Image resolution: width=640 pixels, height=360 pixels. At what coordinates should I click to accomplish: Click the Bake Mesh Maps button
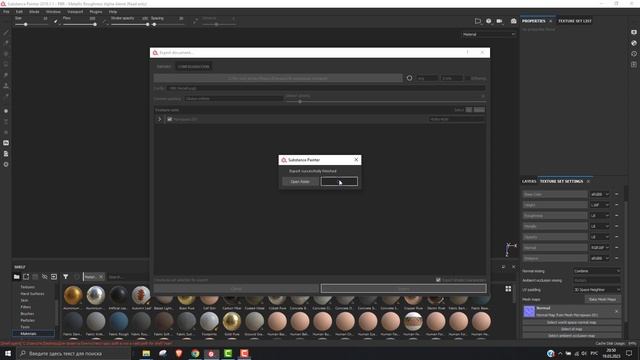(602, 300)
